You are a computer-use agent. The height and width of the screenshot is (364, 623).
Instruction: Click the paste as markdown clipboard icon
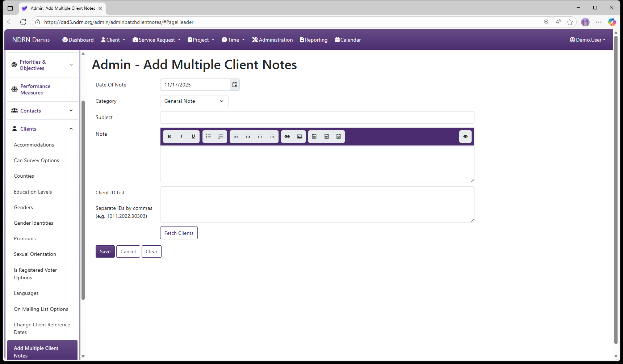pos(326,136)
